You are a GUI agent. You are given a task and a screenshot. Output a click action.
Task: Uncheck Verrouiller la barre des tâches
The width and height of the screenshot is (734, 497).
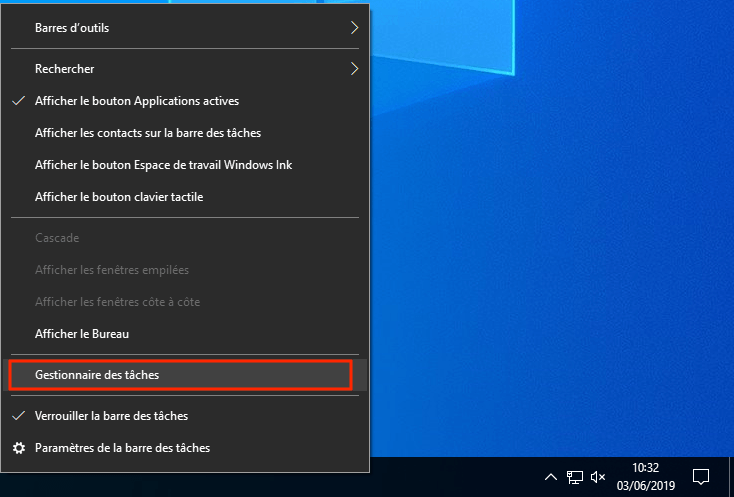(x=111, y=415)
